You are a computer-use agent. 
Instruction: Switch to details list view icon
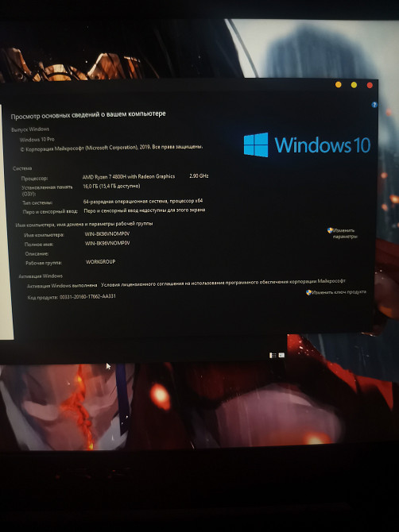point(273,355)
